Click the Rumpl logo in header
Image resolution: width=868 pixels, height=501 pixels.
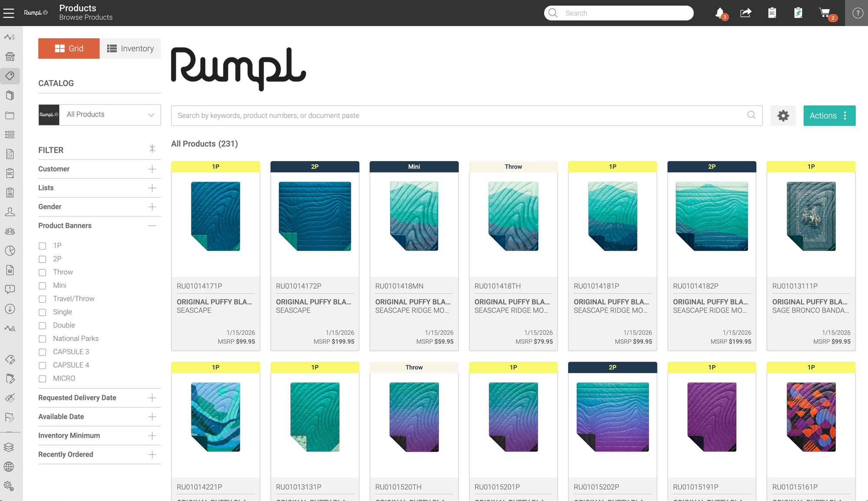pyautogui.click(x=36, y=13)
